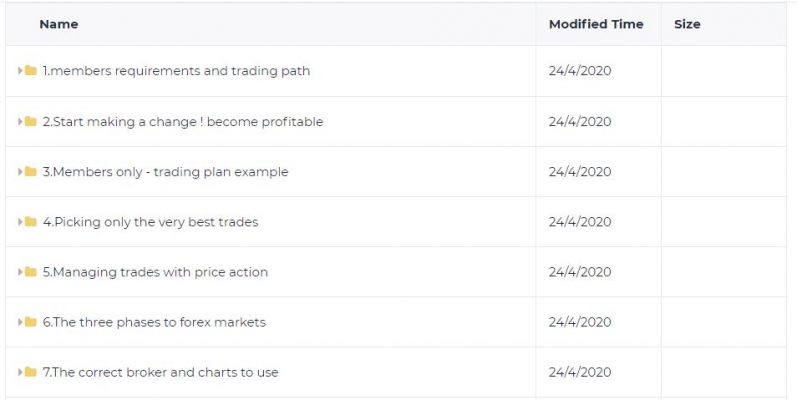The image size is (797, 400).
Task: Click modified date of 'Start making a change' row
Action: point(580,121)
